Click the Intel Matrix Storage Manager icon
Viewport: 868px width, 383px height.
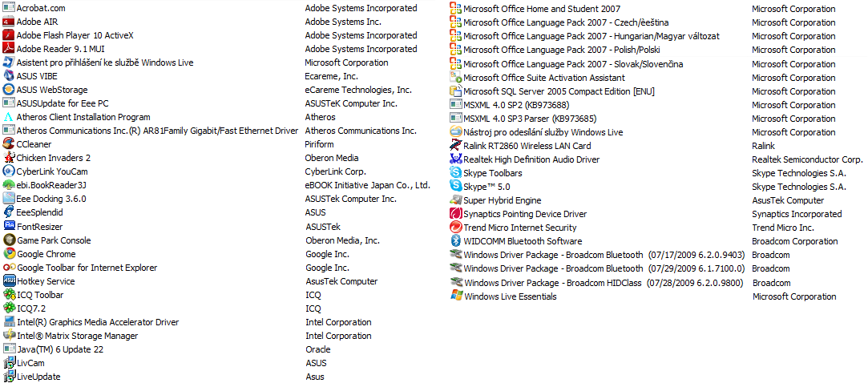click(8, 336)
